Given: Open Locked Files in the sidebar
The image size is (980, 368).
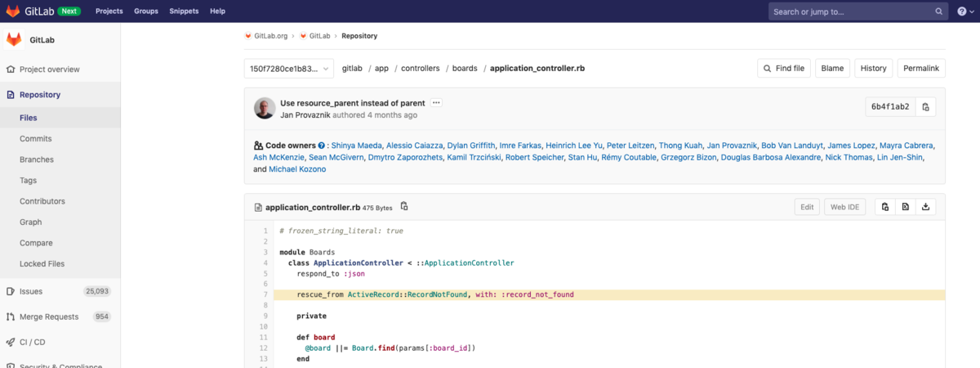Looking at the screenshot, I should pos(42,264).
